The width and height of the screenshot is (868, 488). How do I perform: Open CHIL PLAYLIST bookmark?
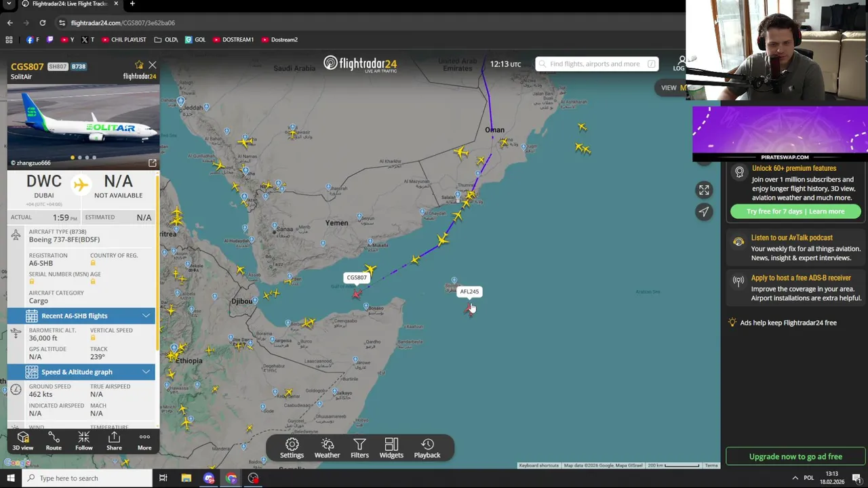click(x=123, y=39)
